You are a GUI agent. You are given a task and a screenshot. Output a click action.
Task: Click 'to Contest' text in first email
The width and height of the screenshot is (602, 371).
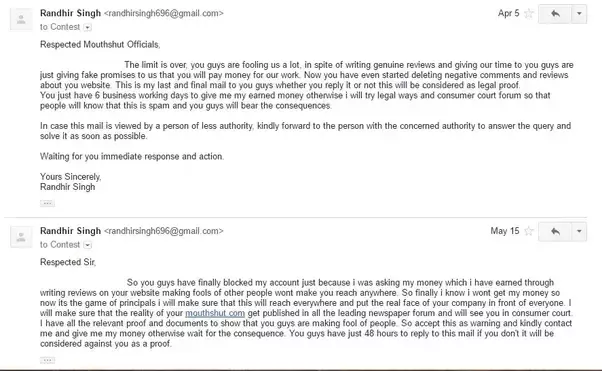click(60, 27)
